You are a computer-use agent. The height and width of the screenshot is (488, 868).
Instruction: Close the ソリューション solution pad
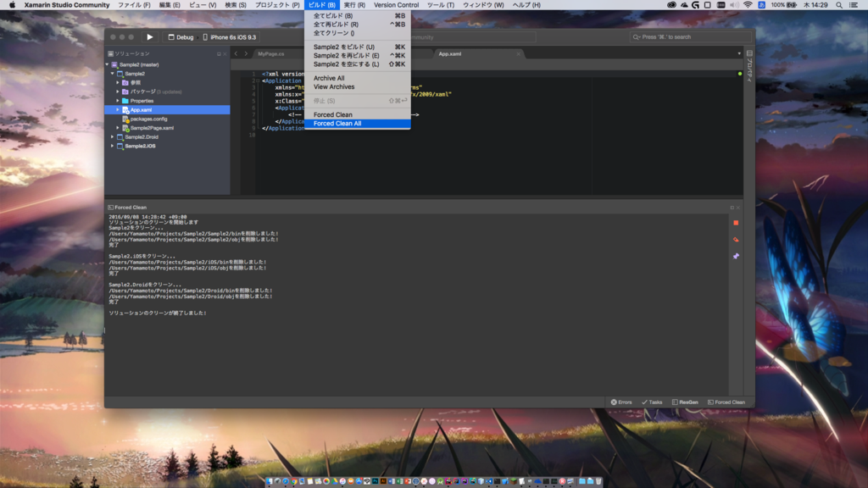(225, 54)
